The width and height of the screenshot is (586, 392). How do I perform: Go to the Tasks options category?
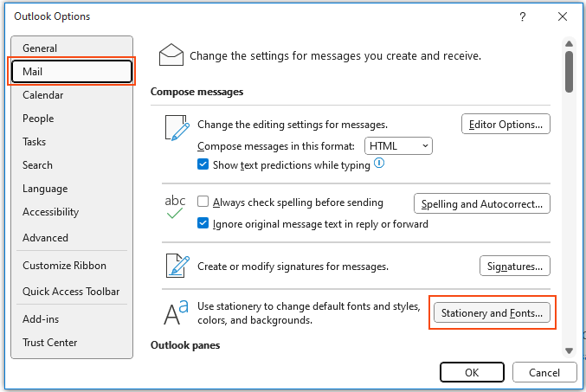point(72,142)
